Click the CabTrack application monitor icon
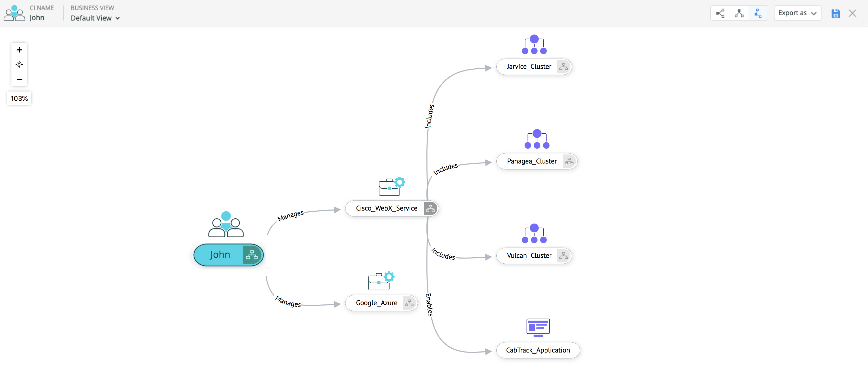This screenshot has height=378, width=868. (x=538, y=327)
